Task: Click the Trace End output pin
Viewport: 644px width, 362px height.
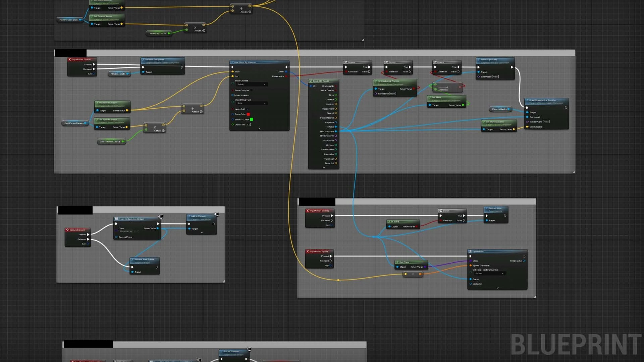Action: click(336, 163)
